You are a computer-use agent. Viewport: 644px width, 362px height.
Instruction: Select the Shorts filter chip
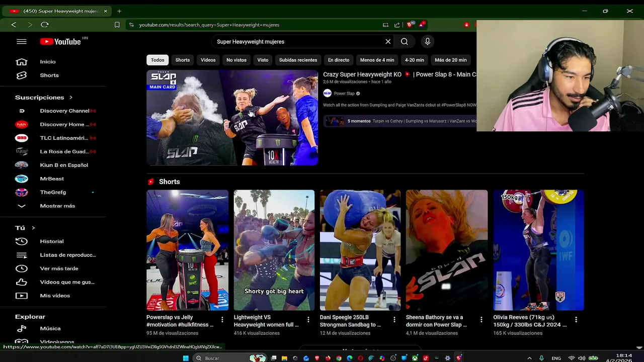pos(183,60)
